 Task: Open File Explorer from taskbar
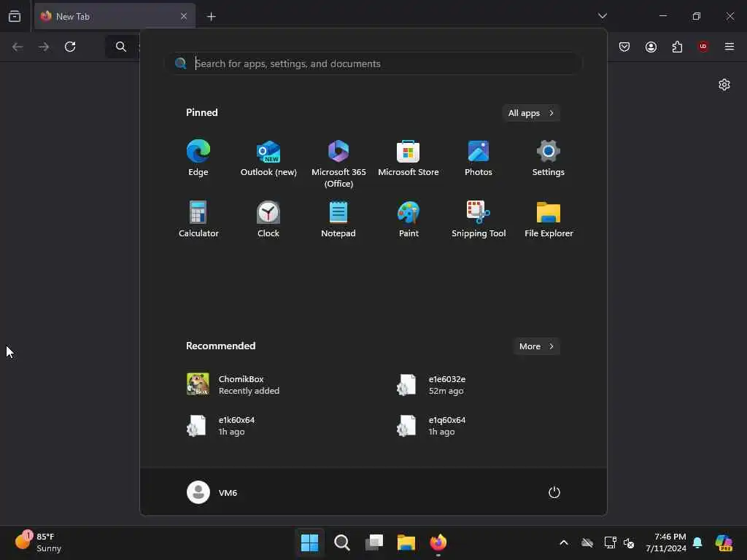pyautogui.click(x=406, y=542)
